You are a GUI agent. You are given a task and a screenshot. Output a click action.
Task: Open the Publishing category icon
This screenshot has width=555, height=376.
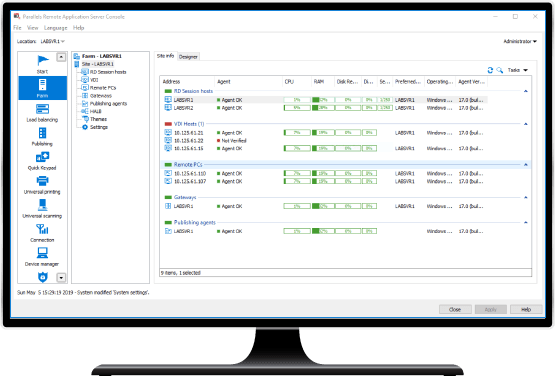[42, 133]
